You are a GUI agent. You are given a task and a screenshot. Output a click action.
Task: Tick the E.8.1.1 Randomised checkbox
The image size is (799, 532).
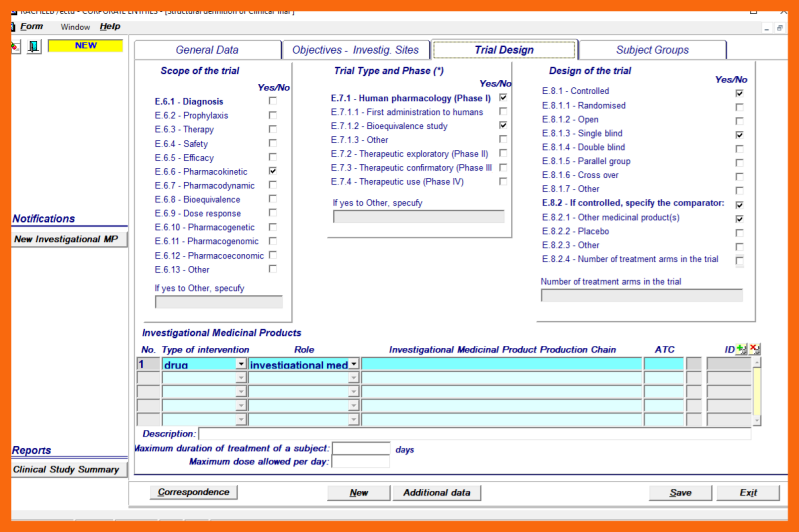(739, 107)
